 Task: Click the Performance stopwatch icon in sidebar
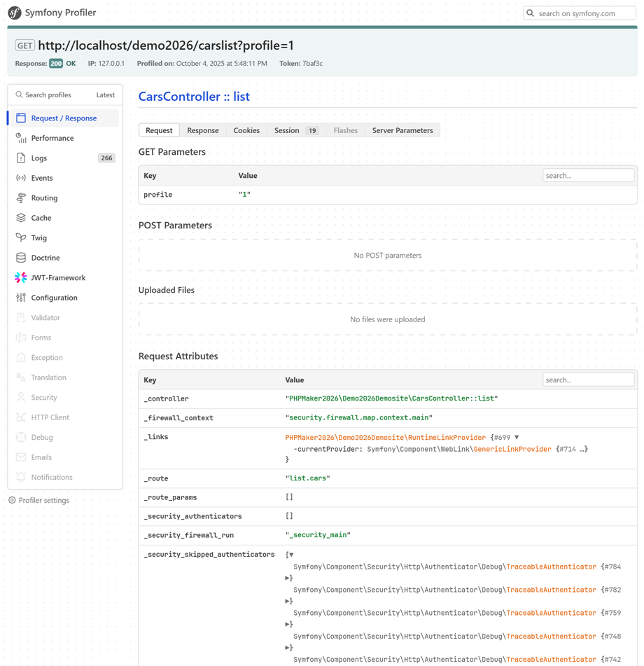click(21, 138)
